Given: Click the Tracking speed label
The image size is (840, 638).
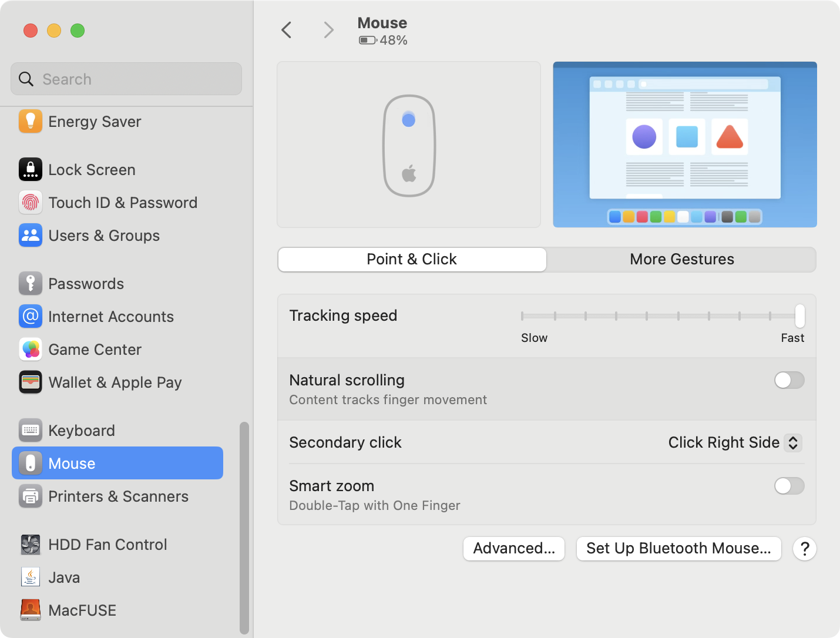Looking at the screenshot, I should point(343,315).
